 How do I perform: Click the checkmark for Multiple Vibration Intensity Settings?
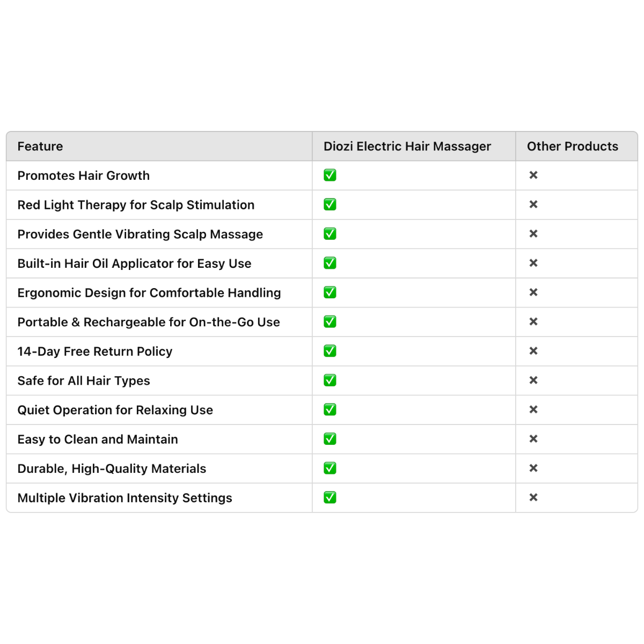point(330,497)
